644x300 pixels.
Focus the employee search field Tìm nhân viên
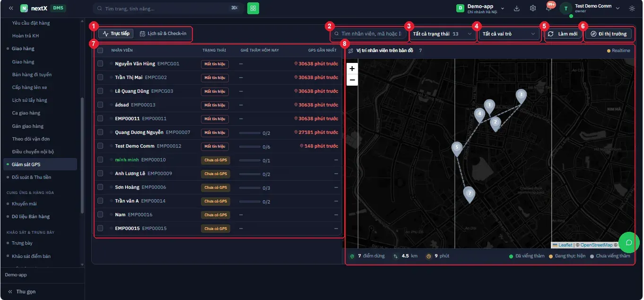coord(369,34)
